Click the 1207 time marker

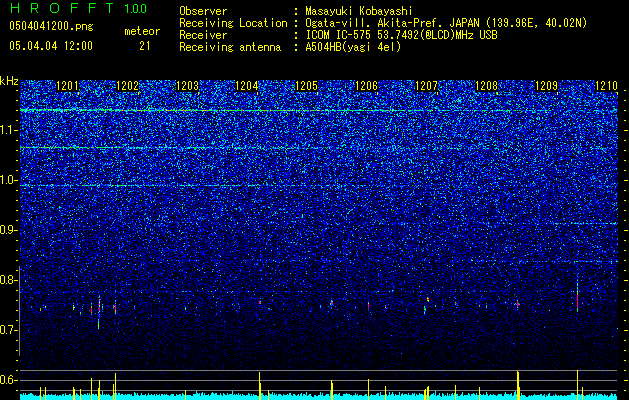click(426, 86)
